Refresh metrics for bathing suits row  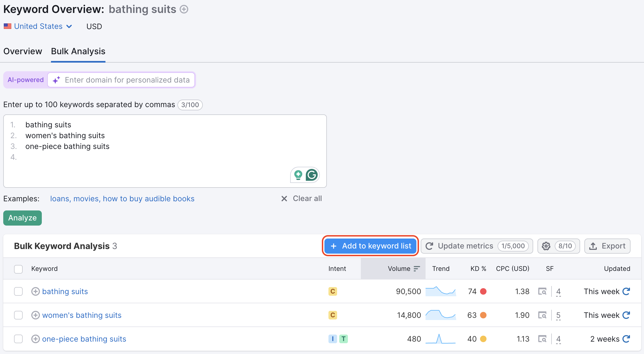coord(626,291)
